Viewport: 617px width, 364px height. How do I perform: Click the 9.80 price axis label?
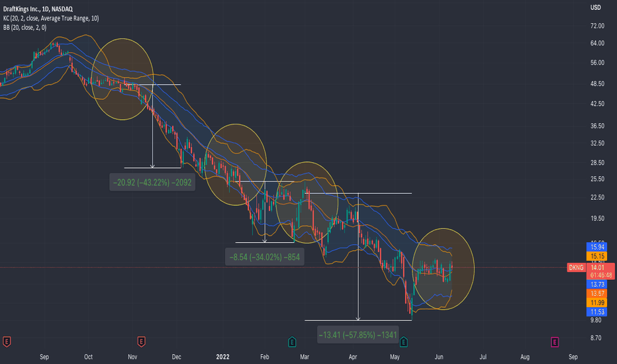pos(596,320)
